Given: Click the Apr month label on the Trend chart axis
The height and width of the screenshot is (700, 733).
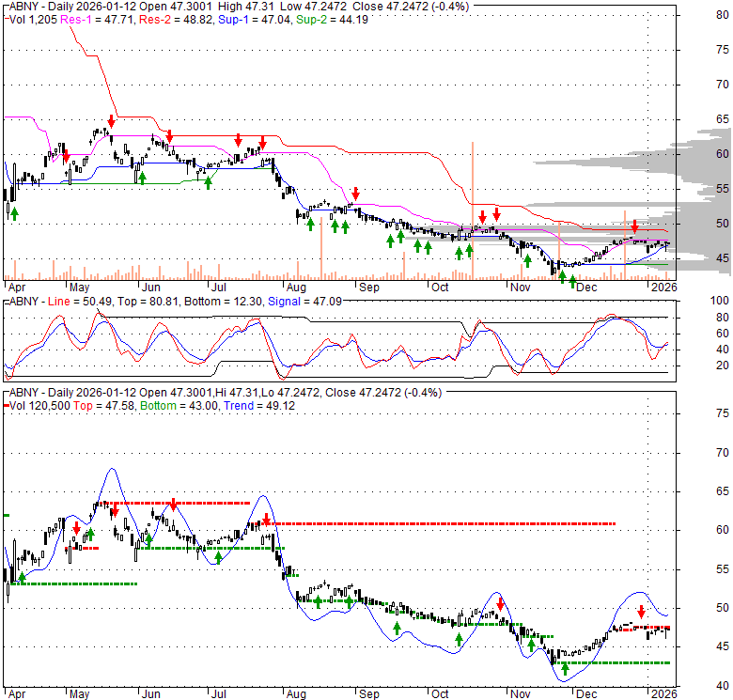Looking at the screenshot, I should coord(17,694).
